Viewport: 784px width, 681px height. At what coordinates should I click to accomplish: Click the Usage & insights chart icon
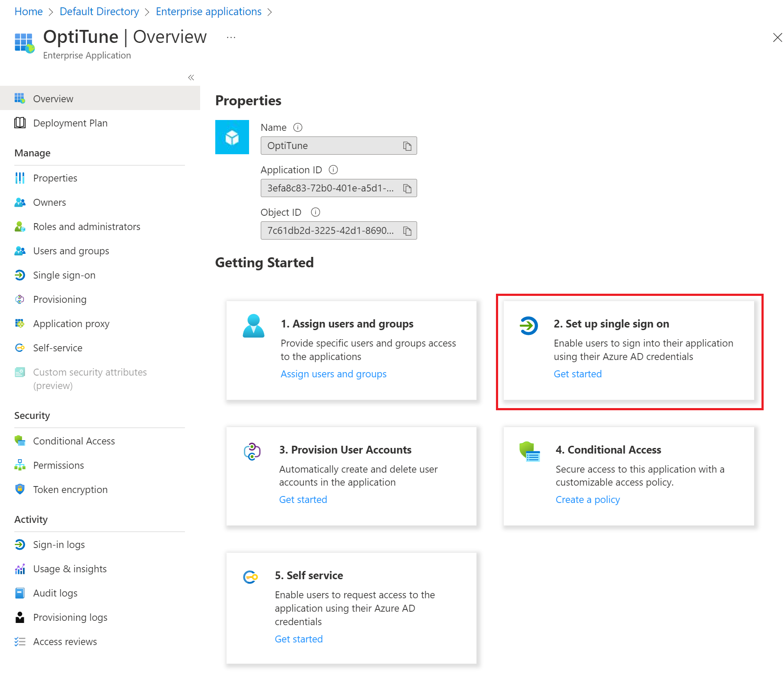click(20, 568)
